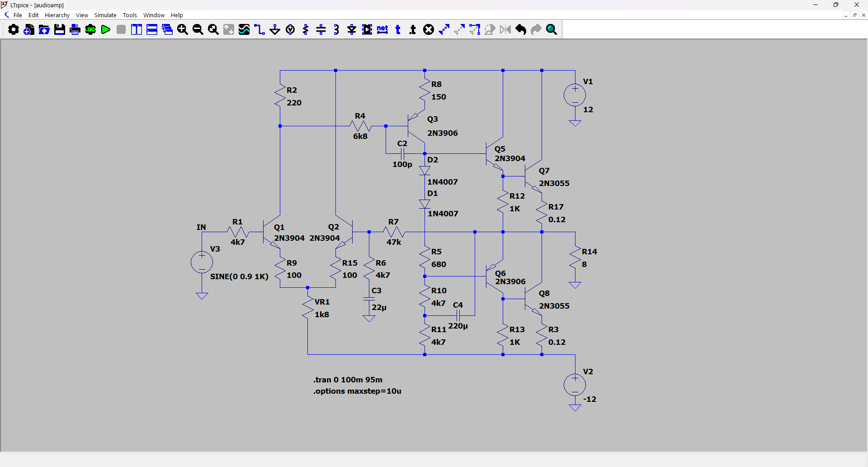Run the simulation with green play
Viewport: 868px width, 467px height.
click(x=106, y=30)
